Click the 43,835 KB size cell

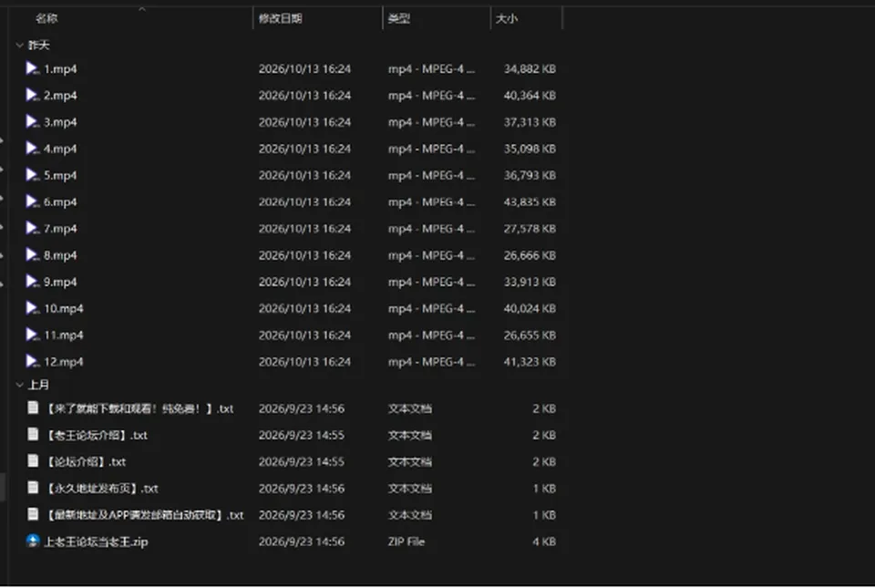[x=530, y=202]
